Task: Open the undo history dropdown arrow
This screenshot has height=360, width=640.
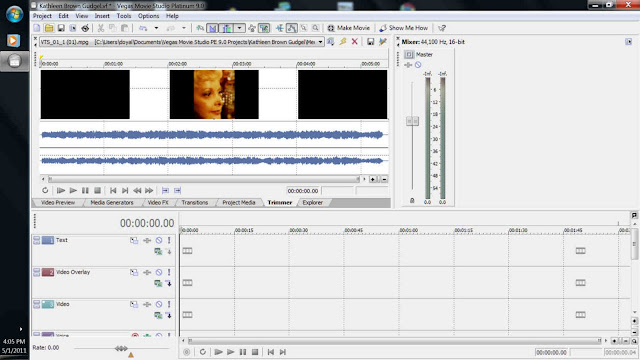Action: coord(156,28)
